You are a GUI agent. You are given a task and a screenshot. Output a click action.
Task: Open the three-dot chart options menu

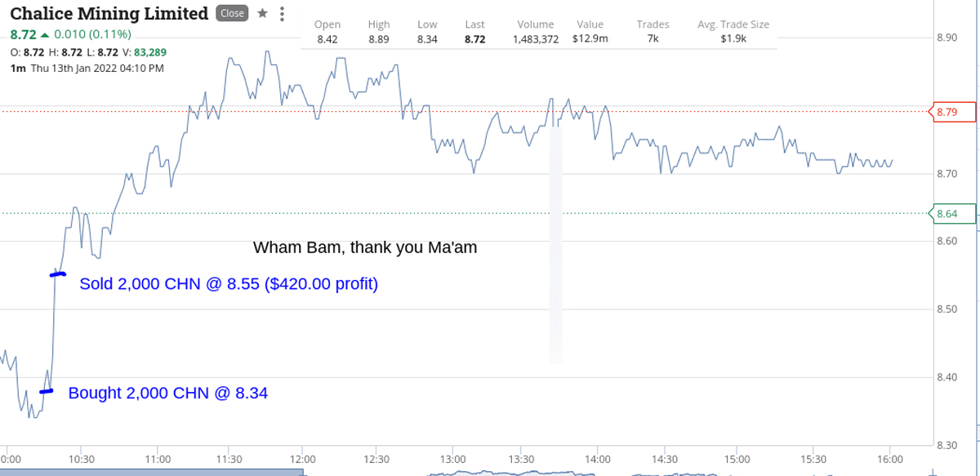pos(282,14)
